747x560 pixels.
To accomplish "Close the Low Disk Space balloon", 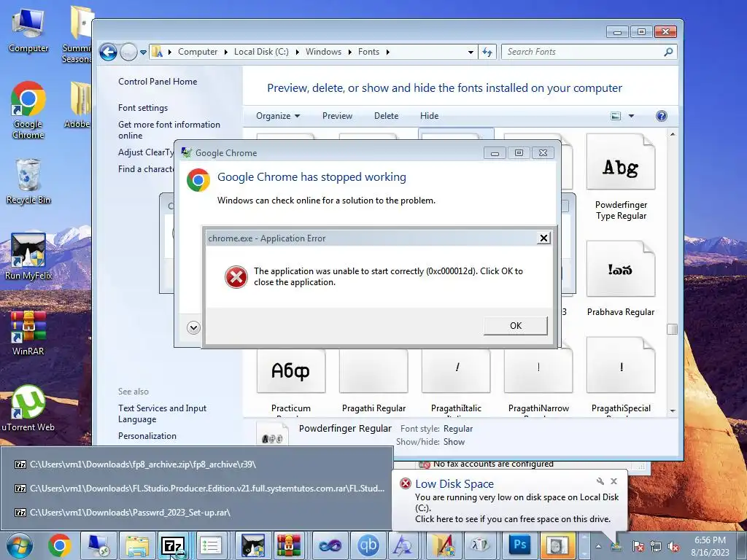I will [614, 481].
